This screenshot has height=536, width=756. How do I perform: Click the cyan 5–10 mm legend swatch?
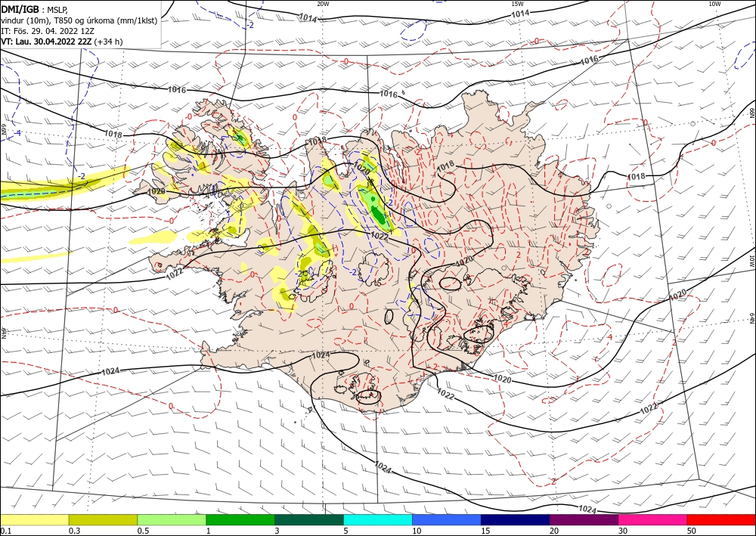pos(378,519)
